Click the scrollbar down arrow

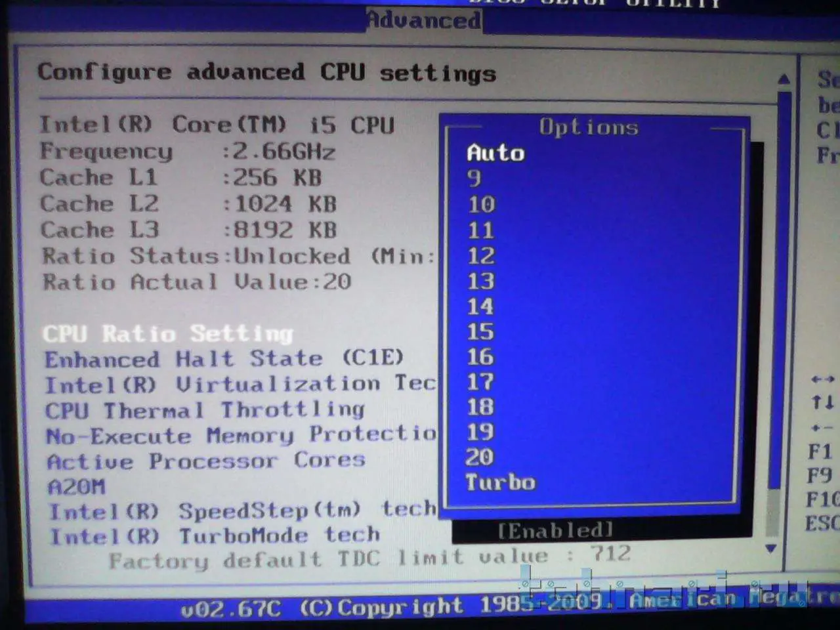click(x=771, y=548)
